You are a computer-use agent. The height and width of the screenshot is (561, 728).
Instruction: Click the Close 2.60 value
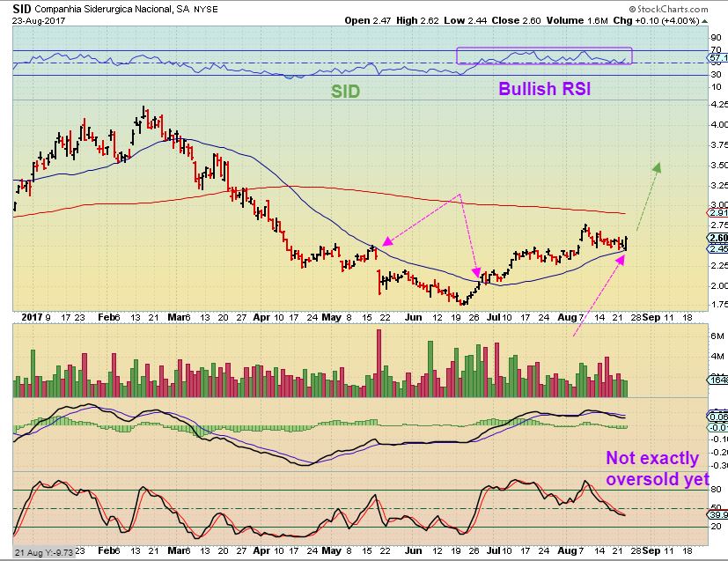pyautogui.click(x=516, y=20)
